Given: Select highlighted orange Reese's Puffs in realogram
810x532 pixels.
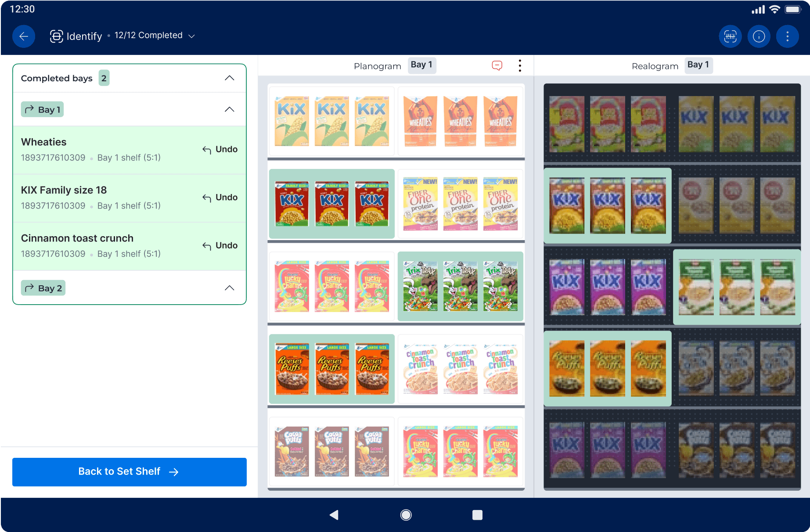Looking at the screenshot, I should point(608,368).
